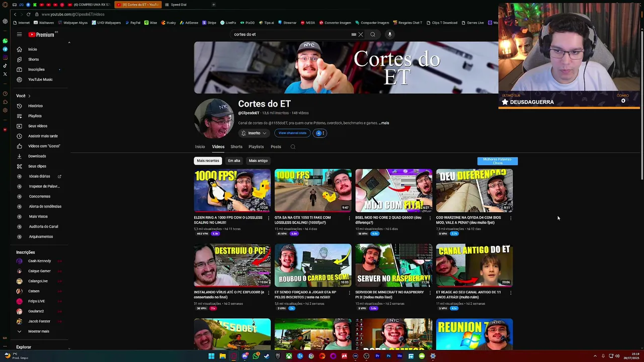Open Caique Gamer subscription
This screenshot has width=644, height=362.
(x=40, y=271)
